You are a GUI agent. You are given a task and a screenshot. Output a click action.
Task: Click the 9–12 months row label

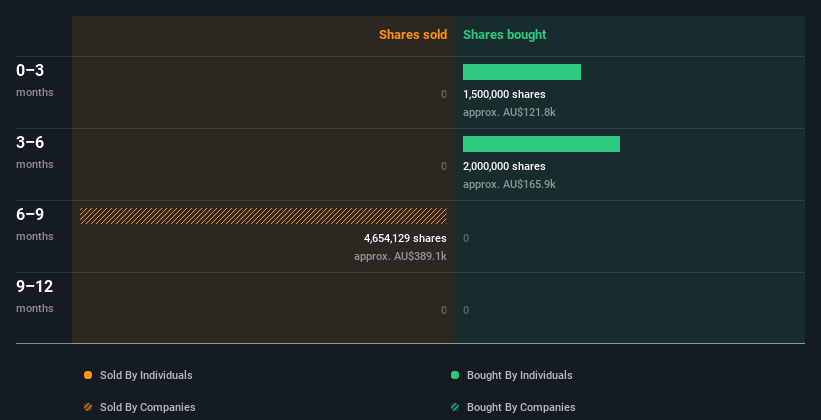[x=35, y=296]
